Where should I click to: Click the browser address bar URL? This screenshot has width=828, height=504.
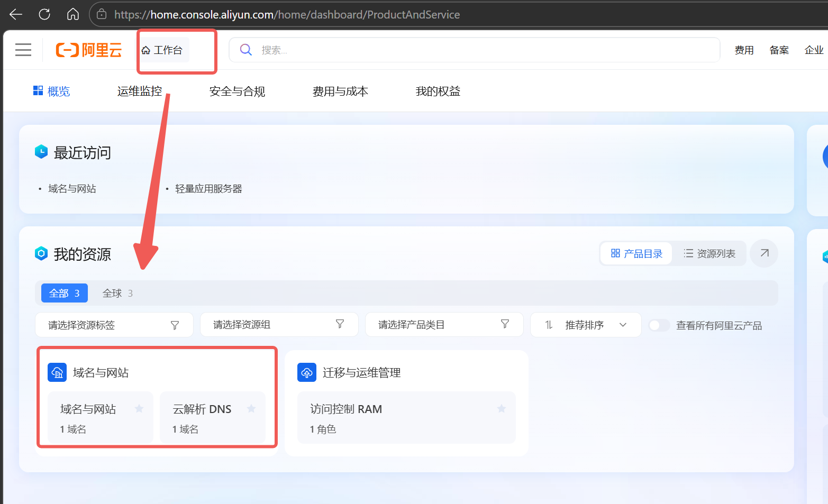click(x=287, y=14)
